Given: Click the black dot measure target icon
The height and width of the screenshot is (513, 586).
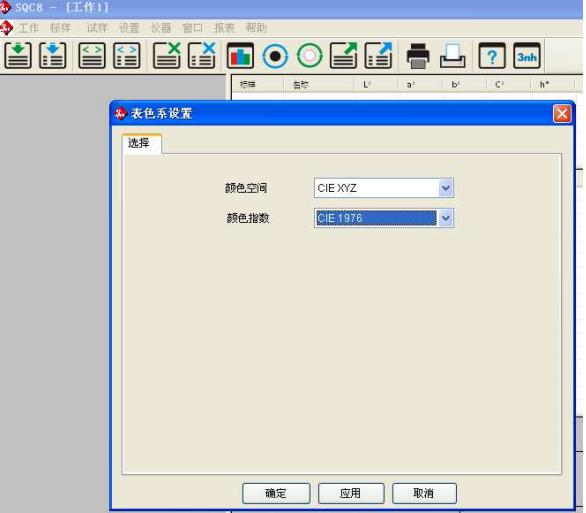Looking at the screenshot, I should (275, 56).
